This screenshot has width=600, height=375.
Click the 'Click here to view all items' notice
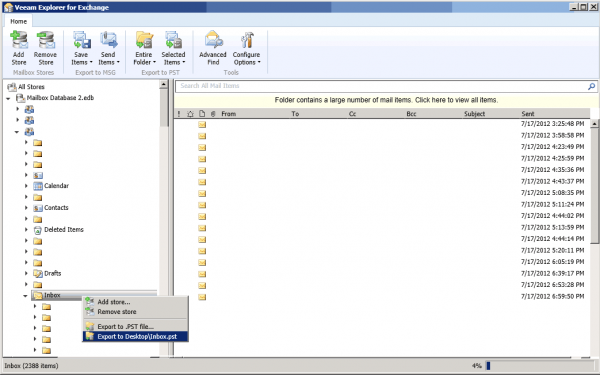pyautogui.click(x=386, y=100)
